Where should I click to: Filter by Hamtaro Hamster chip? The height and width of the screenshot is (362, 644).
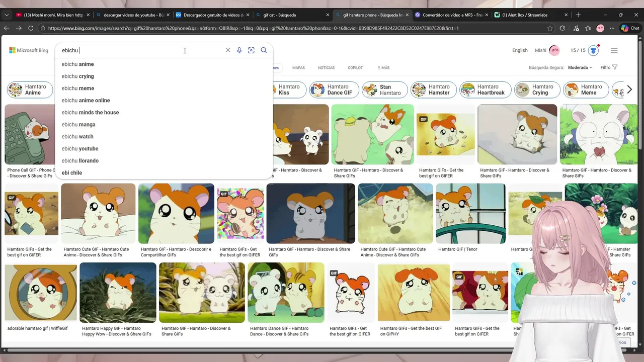(x=433, y=90)
